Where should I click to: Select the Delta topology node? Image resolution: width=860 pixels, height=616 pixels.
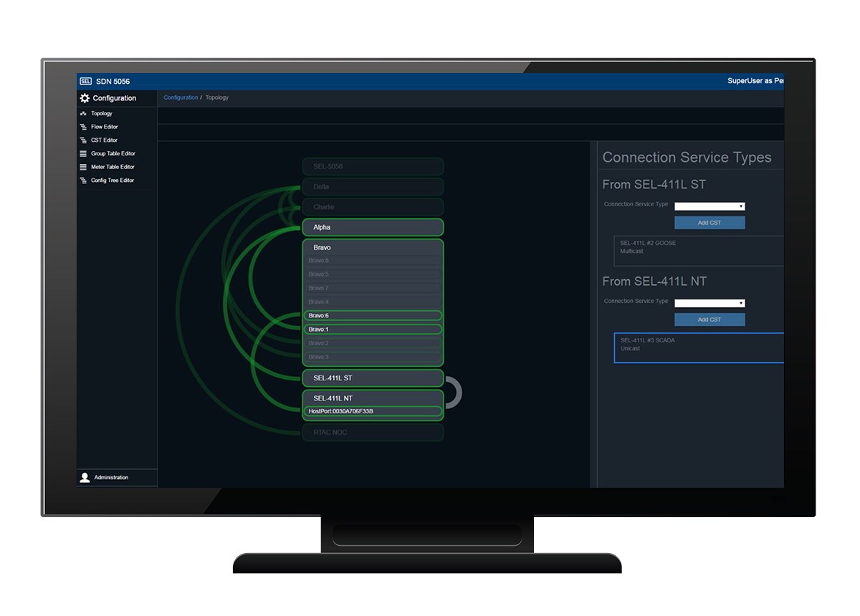(x=373, y=187)
